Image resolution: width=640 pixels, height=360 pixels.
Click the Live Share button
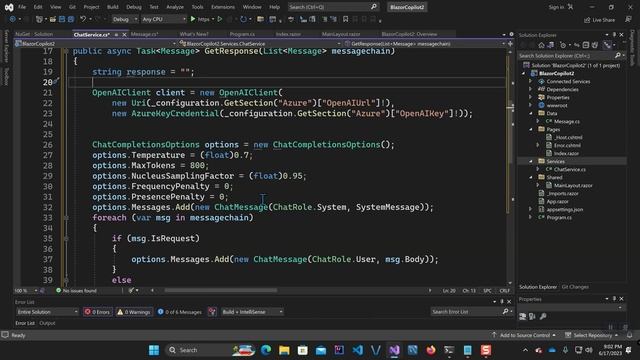(x=599, y=20)
